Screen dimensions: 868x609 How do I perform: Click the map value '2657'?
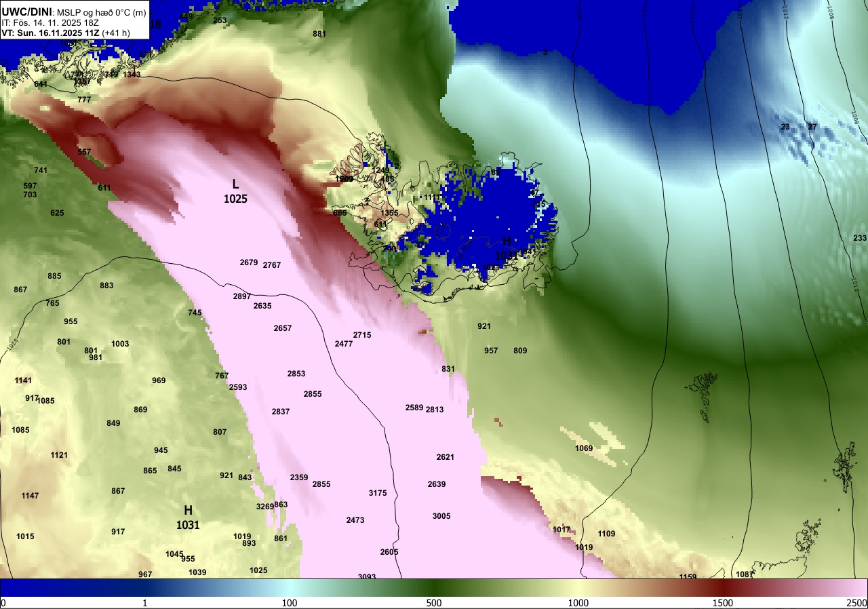pyautogui.click(x=283, y=328)
